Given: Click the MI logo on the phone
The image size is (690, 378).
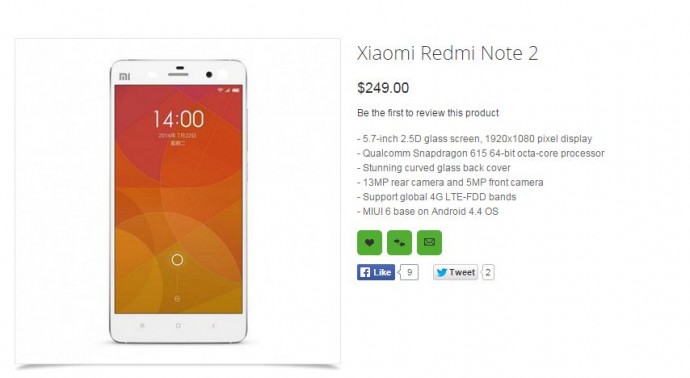Looking at the screenshot, I should (125, 77).
